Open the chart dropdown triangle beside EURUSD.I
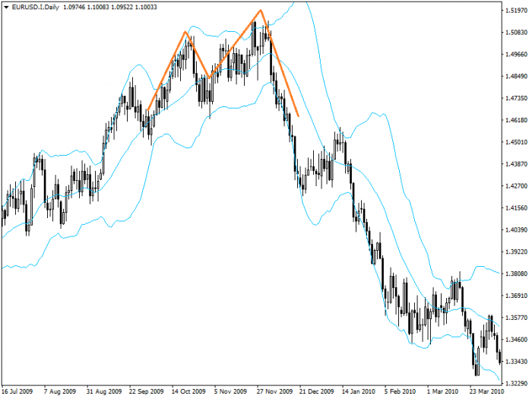The image size is (532, 399). (x=6, y=7)
